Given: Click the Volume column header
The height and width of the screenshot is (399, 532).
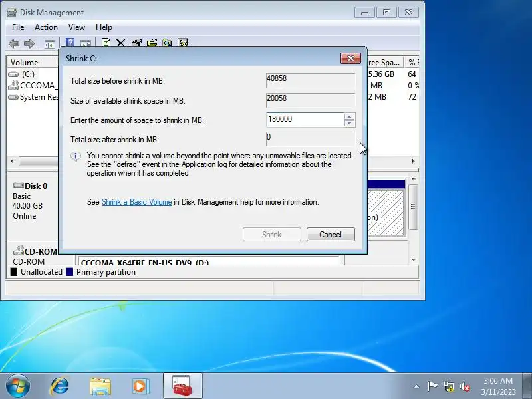Looking at the screenshot, I should coord(33,63).
